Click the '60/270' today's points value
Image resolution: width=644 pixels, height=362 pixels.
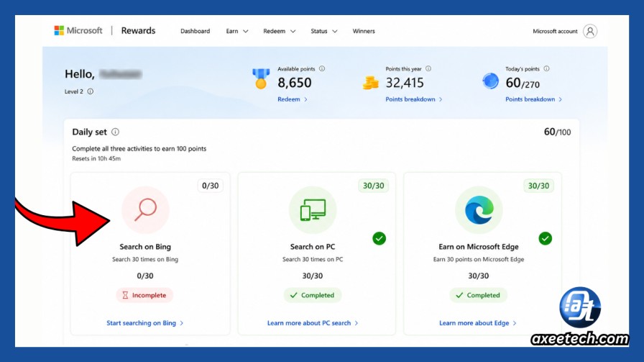click(x=523, y=83)
